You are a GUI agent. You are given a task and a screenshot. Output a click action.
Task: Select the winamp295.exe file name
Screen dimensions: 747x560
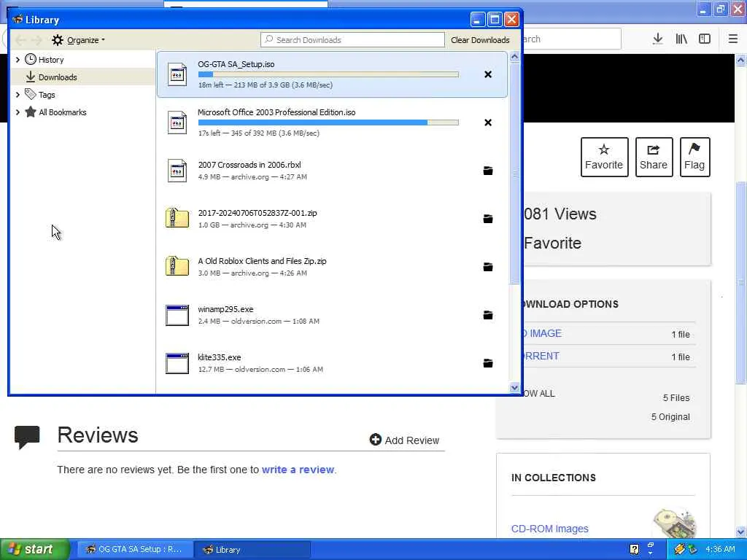(225, 309)
